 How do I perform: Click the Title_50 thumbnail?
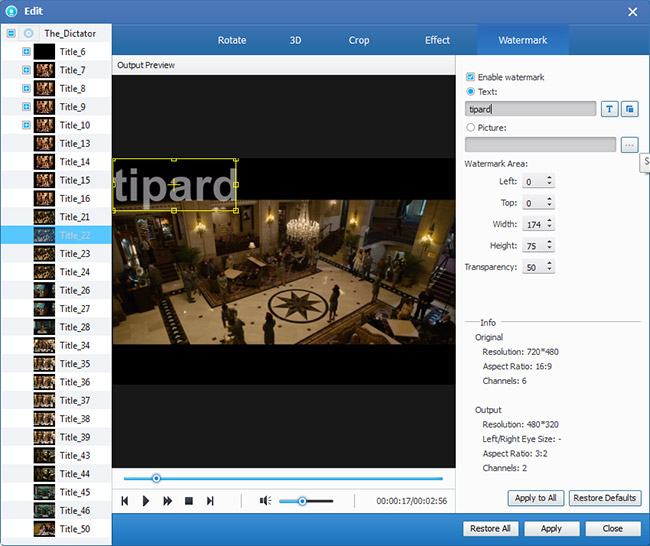(x=44, y=529)
